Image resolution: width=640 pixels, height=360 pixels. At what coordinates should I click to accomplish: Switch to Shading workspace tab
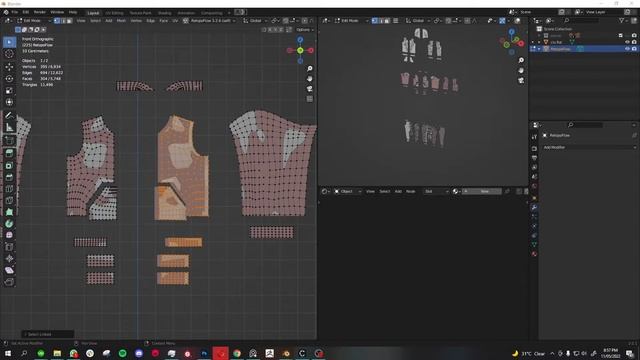tap(164, 13)
